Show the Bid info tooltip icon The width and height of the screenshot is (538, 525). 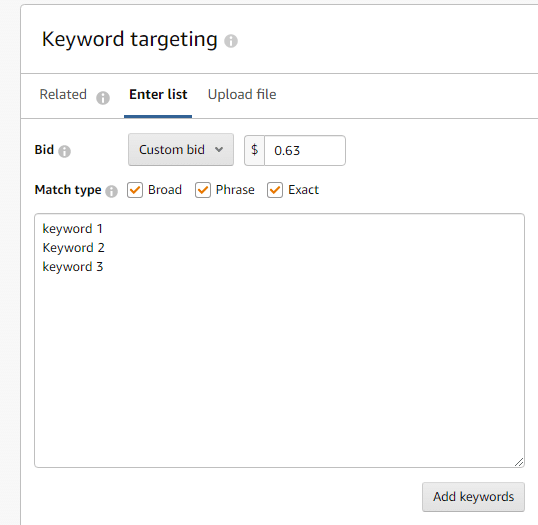65,151
